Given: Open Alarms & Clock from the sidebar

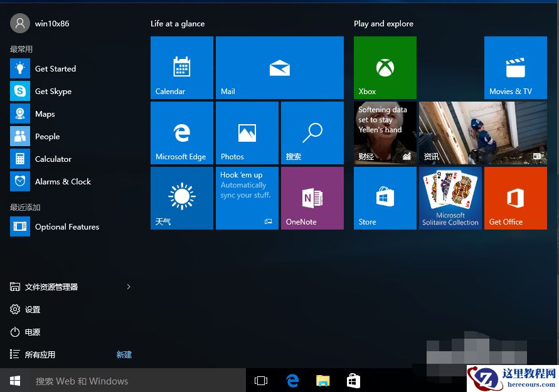Looking at the screenshot, I should (x=63, y=181).
